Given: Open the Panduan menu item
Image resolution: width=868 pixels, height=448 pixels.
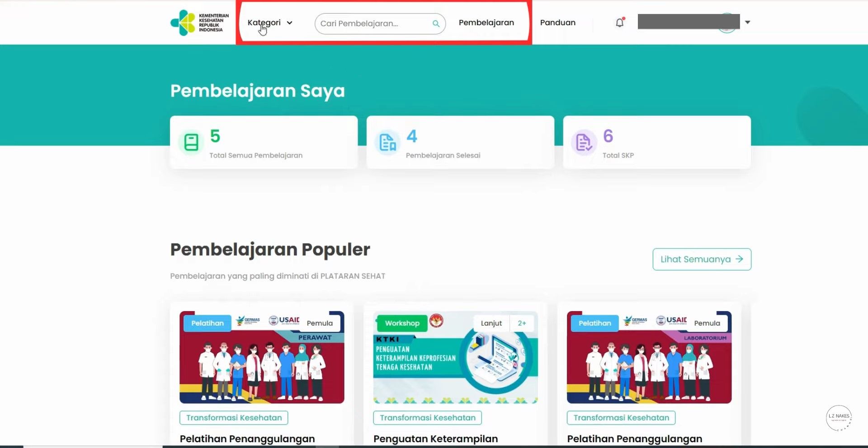Looking at the screenshot, I should pos(558,23).
